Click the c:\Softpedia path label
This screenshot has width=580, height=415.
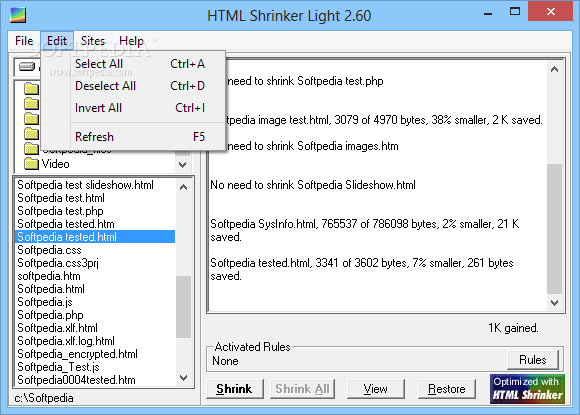click(44, 398)
